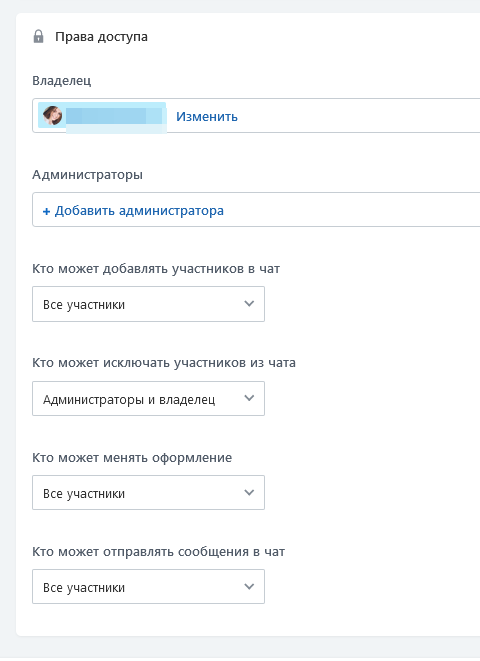Click the Администраторы field label
480x661 pixels.
[x=88, y=175]
